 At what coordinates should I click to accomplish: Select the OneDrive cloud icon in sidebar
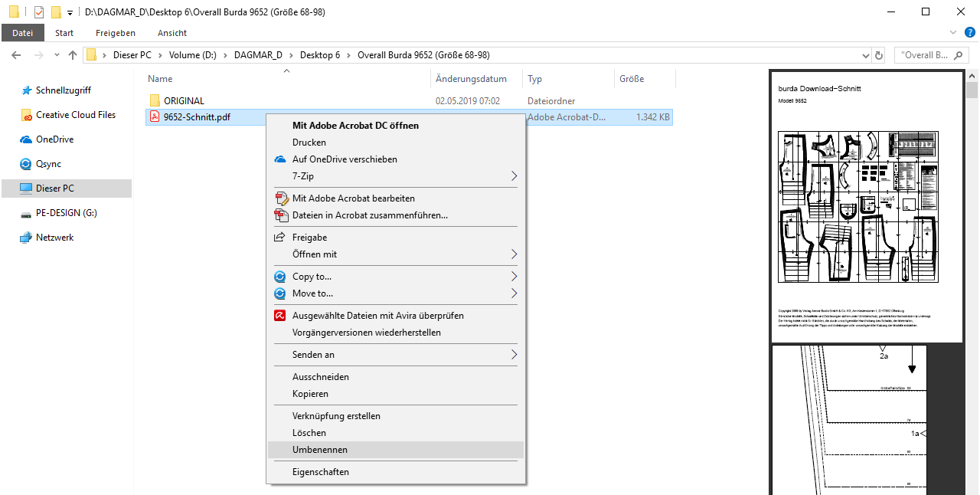(25, 139)
